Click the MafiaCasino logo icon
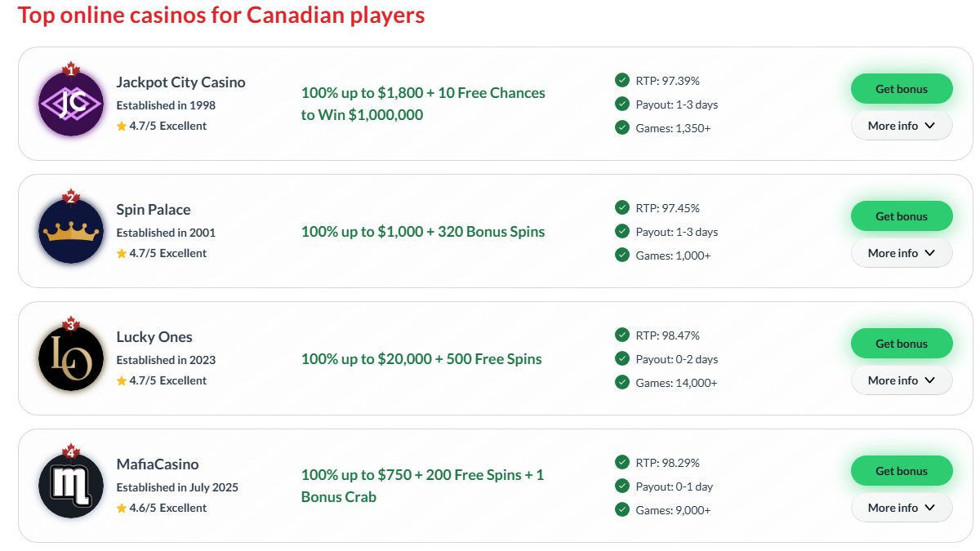The width and height of the screenshot is (980, 551). (71, 486)
